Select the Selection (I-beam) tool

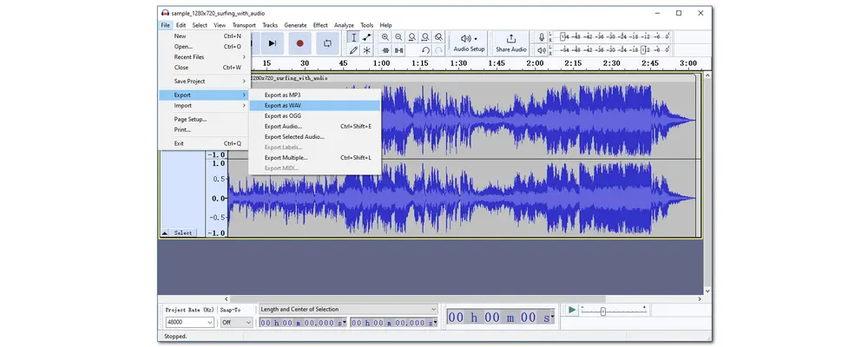353,37
